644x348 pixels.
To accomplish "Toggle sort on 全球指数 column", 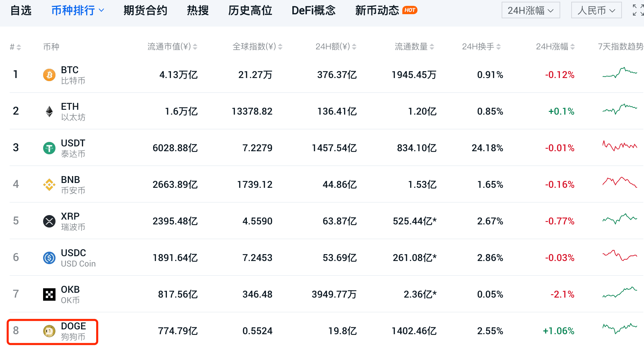I will pos(280,47).
